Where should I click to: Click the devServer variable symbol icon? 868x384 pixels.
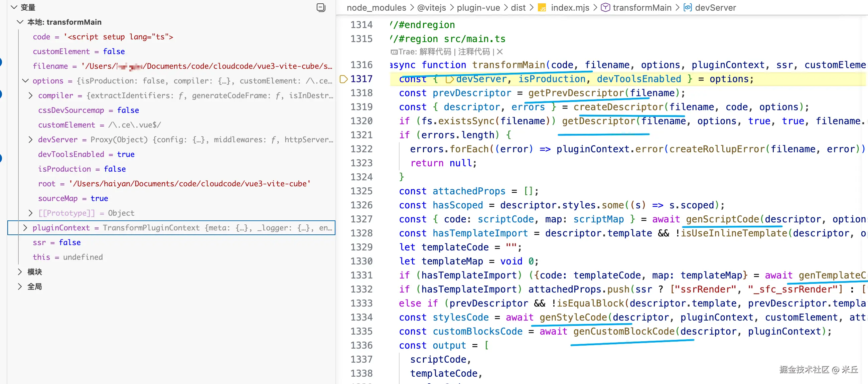tap(687, 8)
